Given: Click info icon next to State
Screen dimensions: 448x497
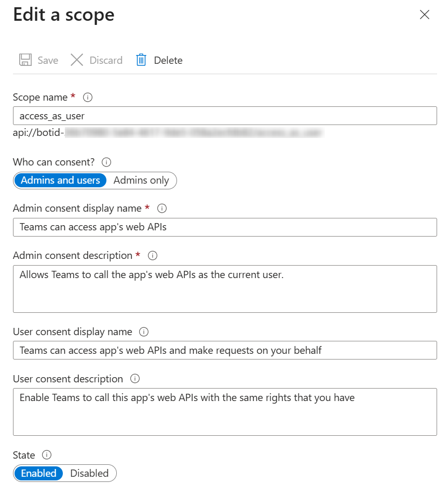Looking at the screenshot, I should pos(47,455).
